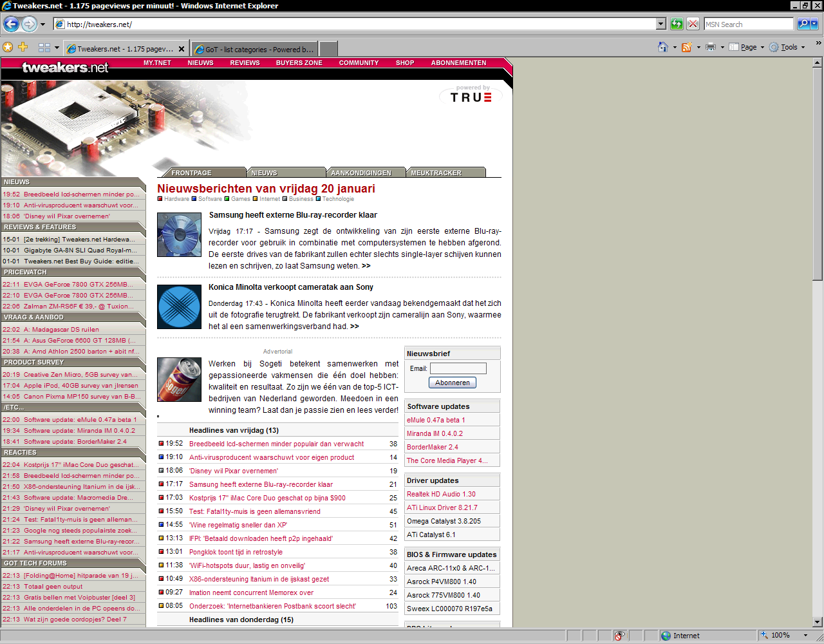Click the MSN Search magnifier button
824x644 pixels.
803,24
